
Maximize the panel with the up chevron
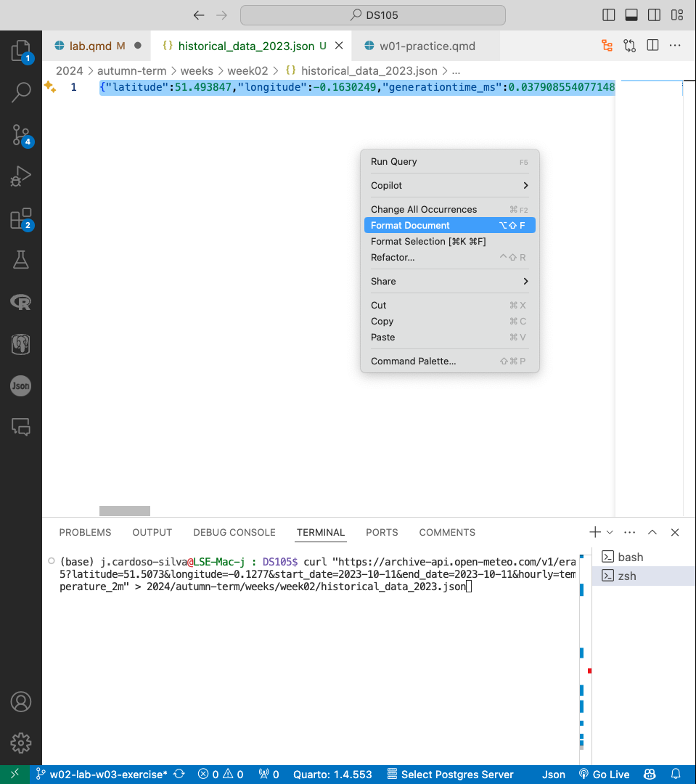point(652,532)
